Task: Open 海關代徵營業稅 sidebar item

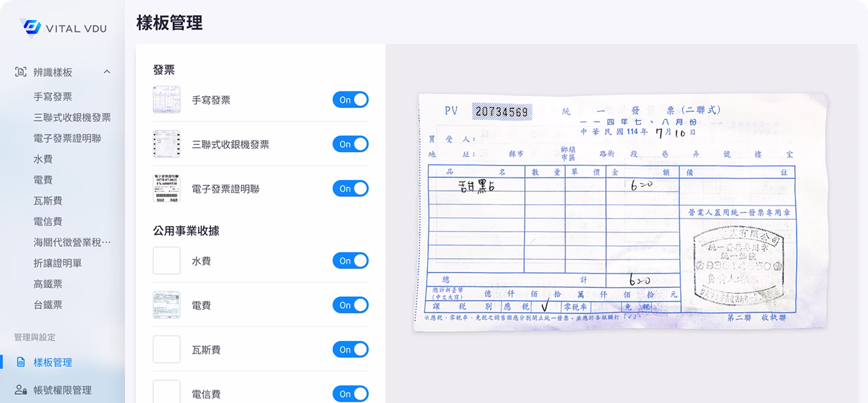Action: pos(72,242)
